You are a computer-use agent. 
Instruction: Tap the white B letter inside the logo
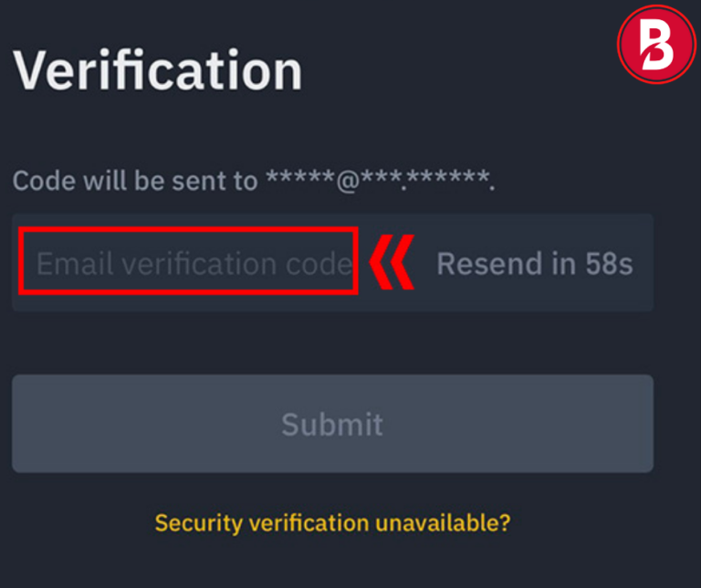pyautogui.click(x=655, y=45)
